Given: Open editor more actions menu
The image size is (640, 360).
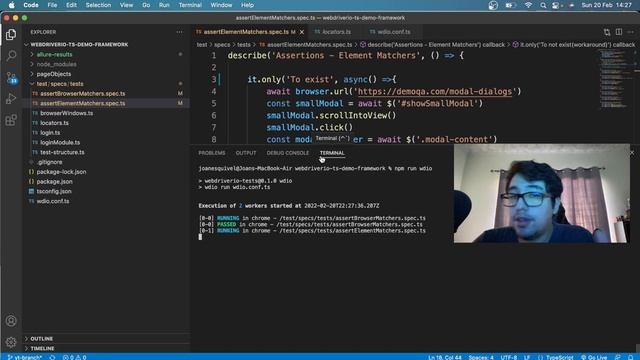Looking at the screenshot, I should [x=631, y=32].
